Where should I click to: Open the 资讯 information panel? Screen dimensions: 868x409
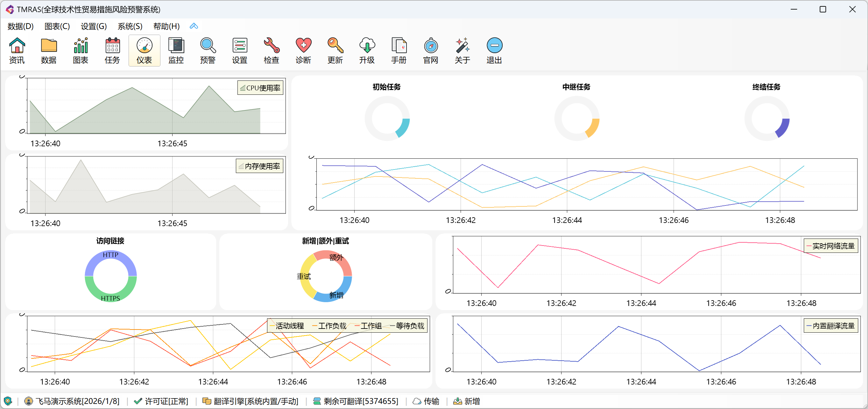17,51
